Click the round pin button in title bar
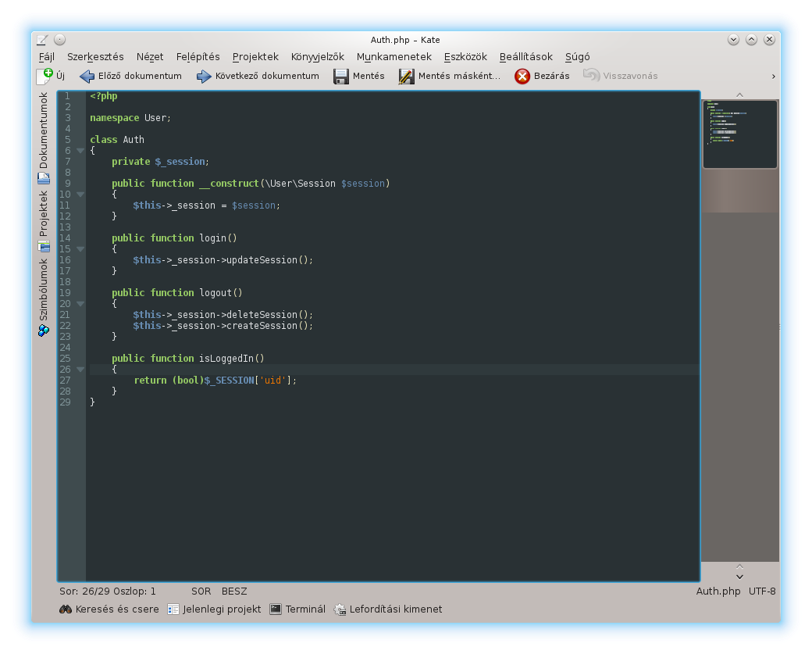This screenshot has height=654, width=812. pyautogui.click(x=59, y=39)
